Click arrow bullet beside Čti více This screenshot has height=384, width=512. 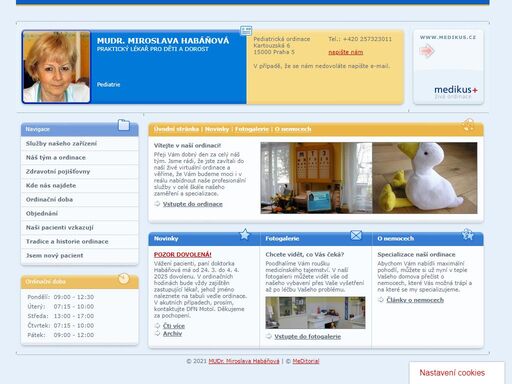(157, 325)
